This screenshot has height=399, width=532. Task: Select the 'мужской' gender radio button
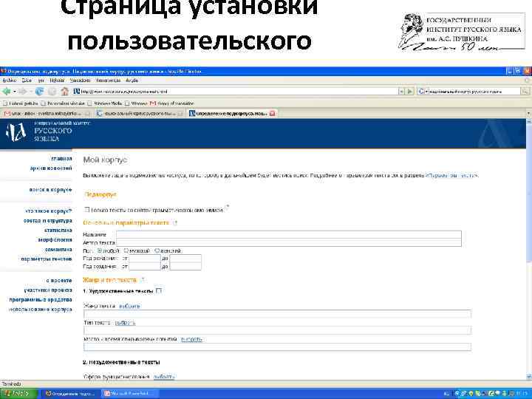click(x=126, y=250)
